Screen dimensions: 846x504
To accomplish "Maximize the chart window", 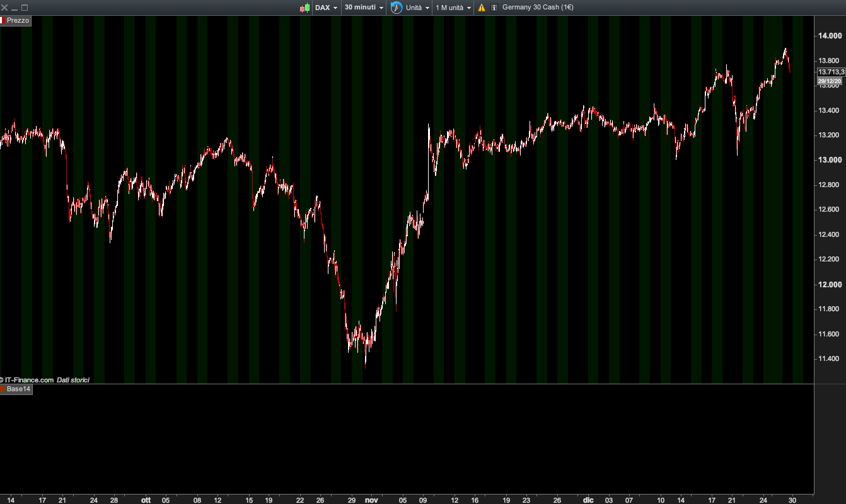I will tap(25, 8).
